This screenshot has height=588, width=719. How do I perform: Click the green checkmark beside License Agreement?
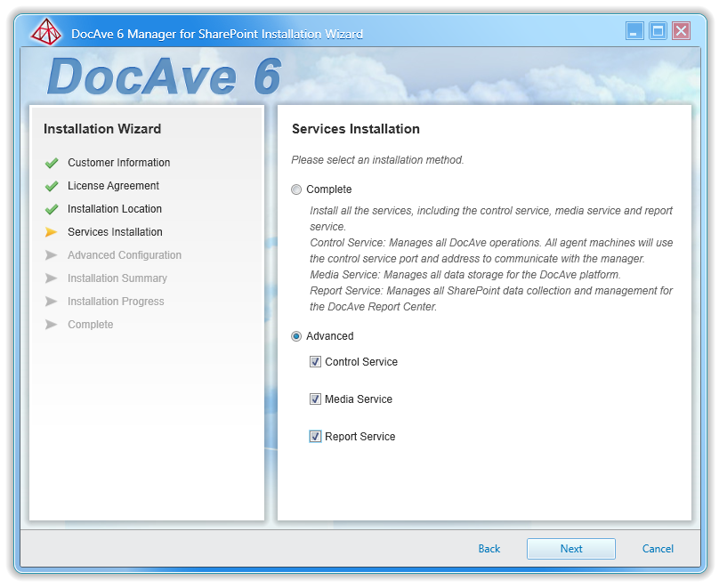click(x=52, y=186)
